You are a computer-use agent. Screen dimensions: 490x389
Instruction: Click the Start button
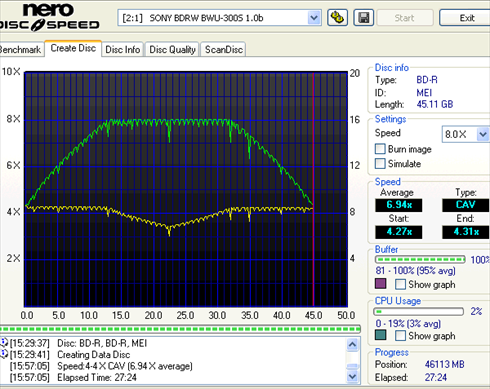(405, 18)
